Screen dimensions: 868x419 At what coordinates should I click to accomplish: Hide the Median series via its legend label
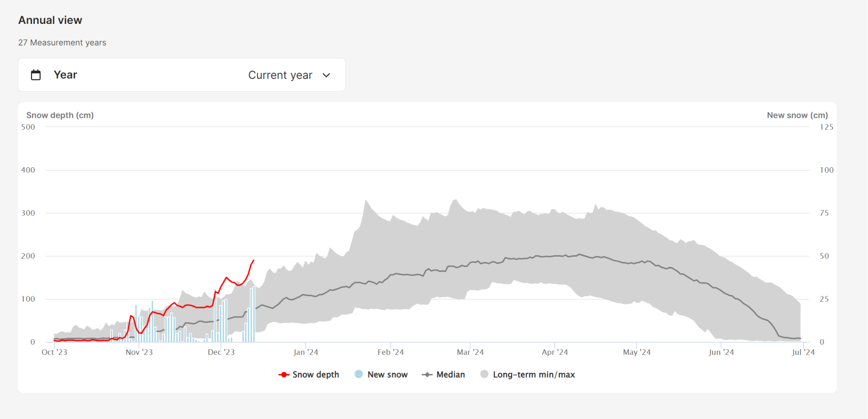tap(450, 374)
